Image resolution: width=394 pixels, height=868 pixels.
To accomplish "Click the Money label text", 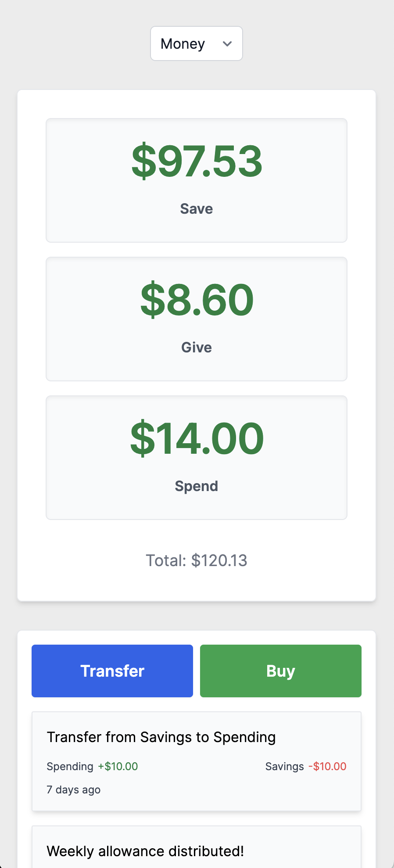I will tap(183, 44).
